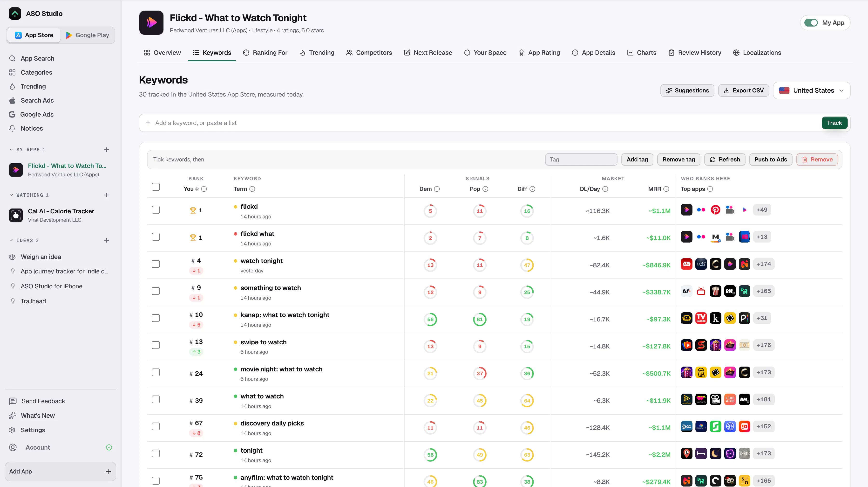The image size is (868, 487).
Task: Click Export CSV button
Action: point(744,90)
